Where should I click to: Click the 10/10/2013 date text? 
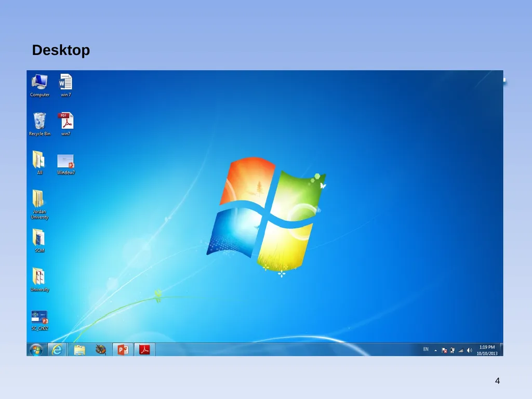click(487, 353)
